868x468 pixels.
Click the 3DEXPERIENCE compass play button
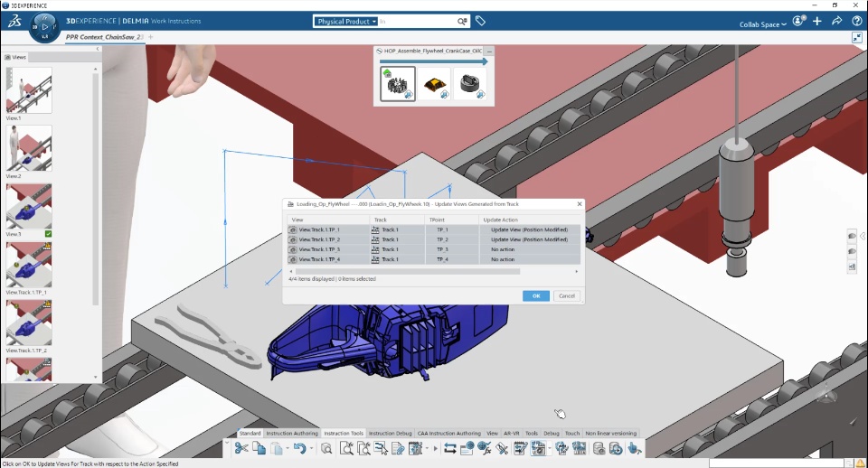coord(45,26)
